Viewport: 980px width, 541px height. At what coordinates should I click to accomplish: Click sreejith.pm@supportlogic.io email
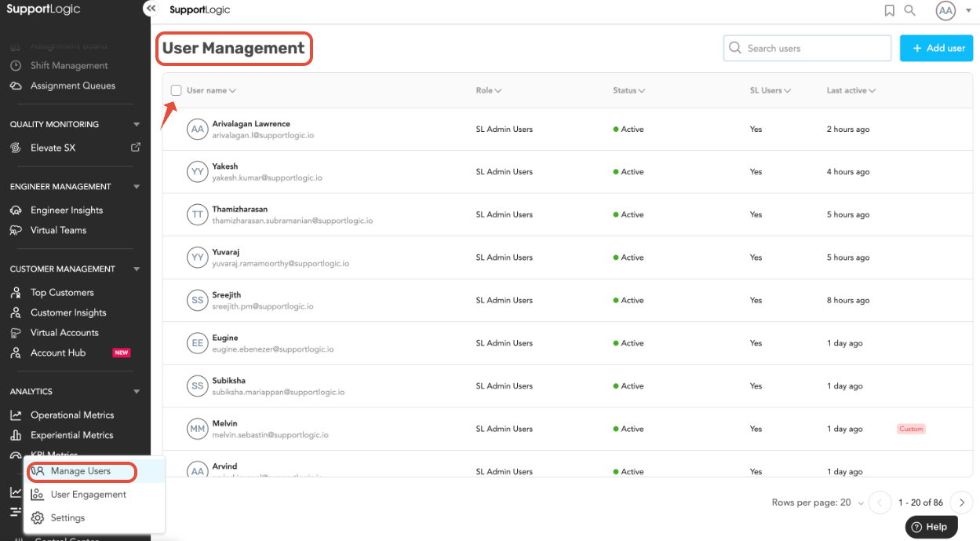tap(263, 307)
